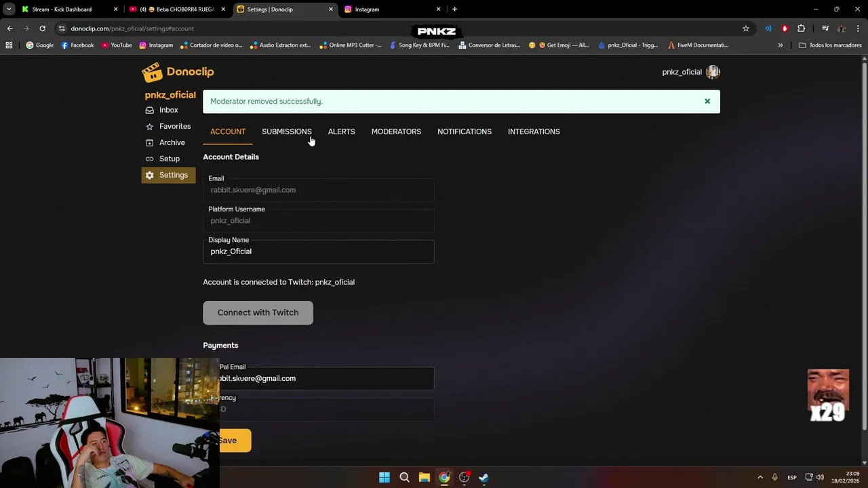The image size is (868, 488).
Task: Open the Windows Start menu
Action: [384, 477]
